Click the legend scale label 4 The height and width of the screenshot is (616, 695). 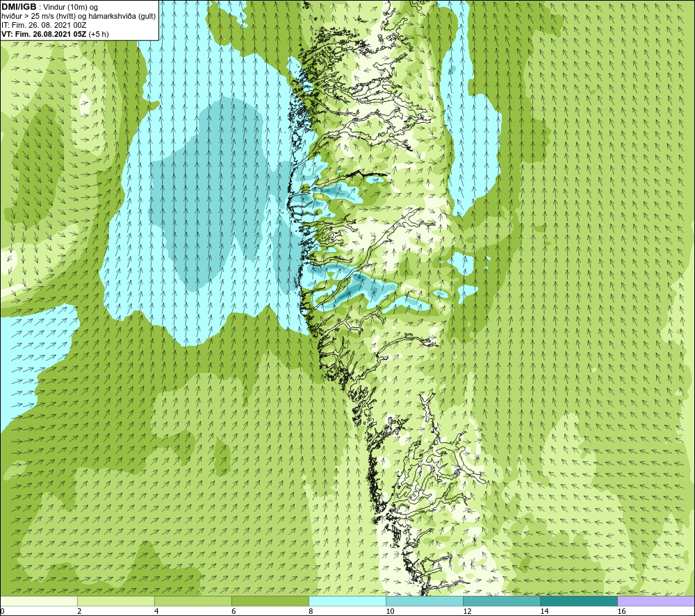click(156, 611)
